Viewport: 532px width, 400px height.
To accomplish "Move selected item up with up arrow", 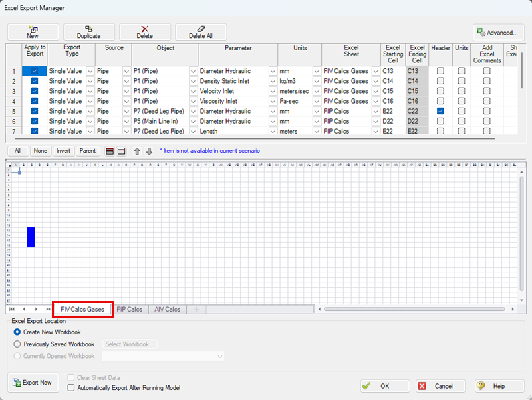I will tap(138, 151).
